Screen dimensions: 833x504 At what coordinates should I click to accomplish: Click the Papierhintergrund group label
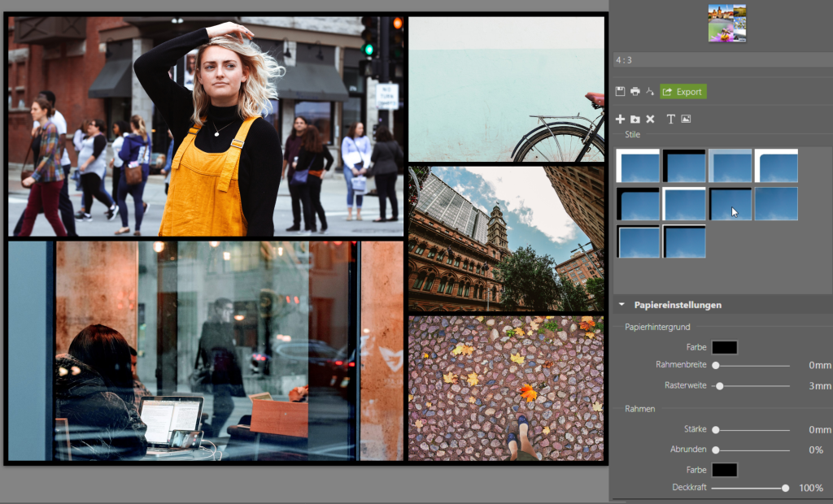click(x=657, y=327)
